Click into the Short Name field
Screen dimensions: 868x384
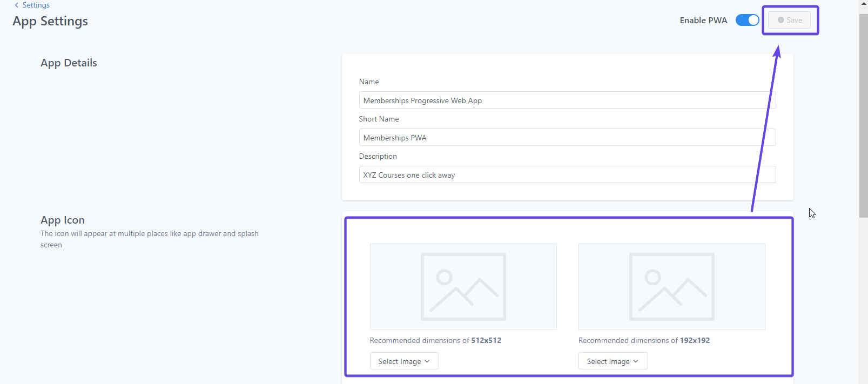point(567,137)
